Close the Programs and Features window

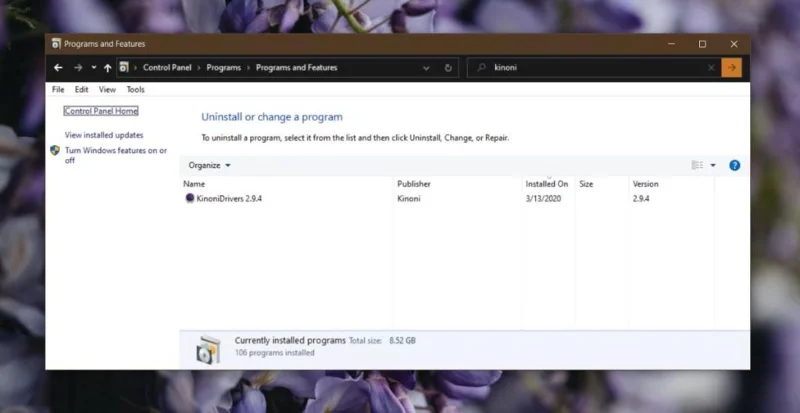(734, 44)
